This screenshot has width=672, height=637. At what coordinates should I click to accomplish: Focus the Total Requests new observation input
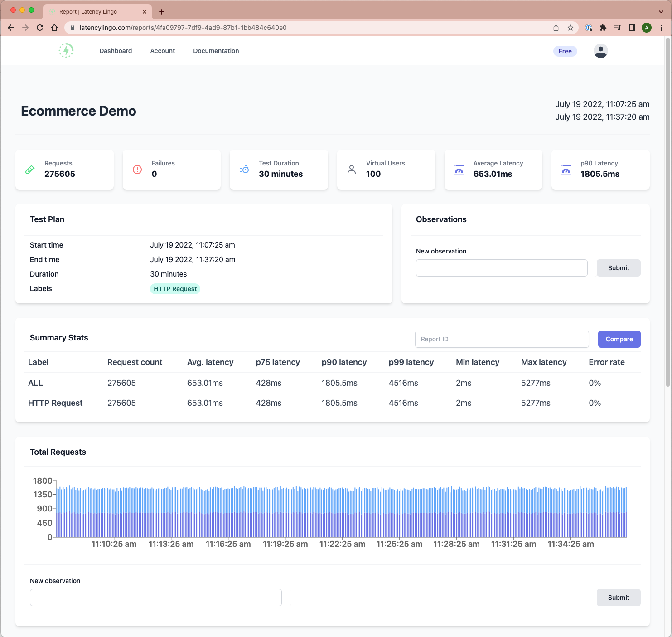tap(155, 598)
